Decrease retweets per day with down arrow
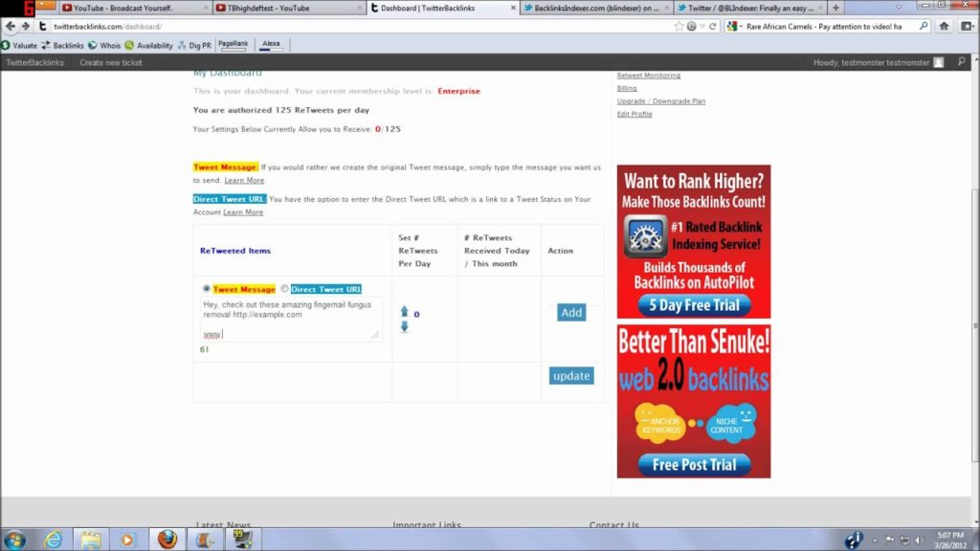This screenshot has height=551, width=980. pos(405,326)
